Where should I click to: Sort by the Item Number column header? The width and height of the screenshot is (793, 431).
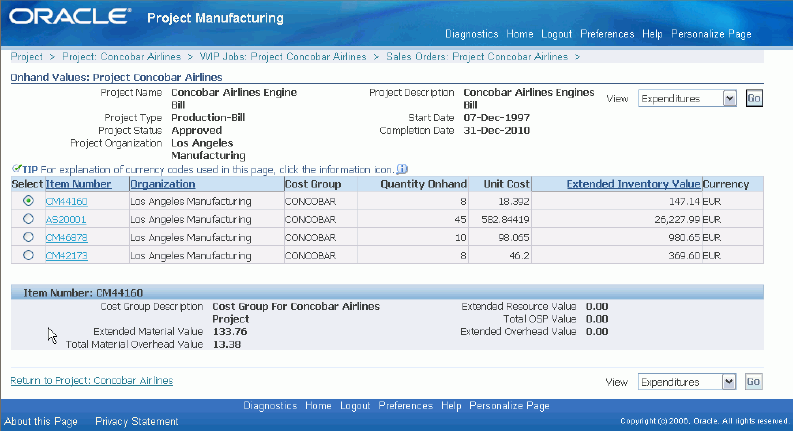coord(78,184)
